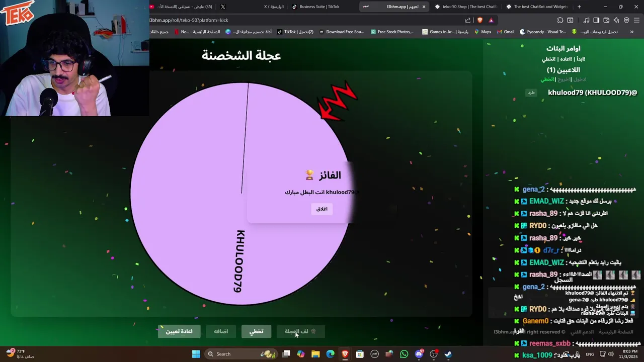Click chat username ksa_1009
Image resolution: width=644 pixels, height=362 pixels.
click(x=537, y=355)
